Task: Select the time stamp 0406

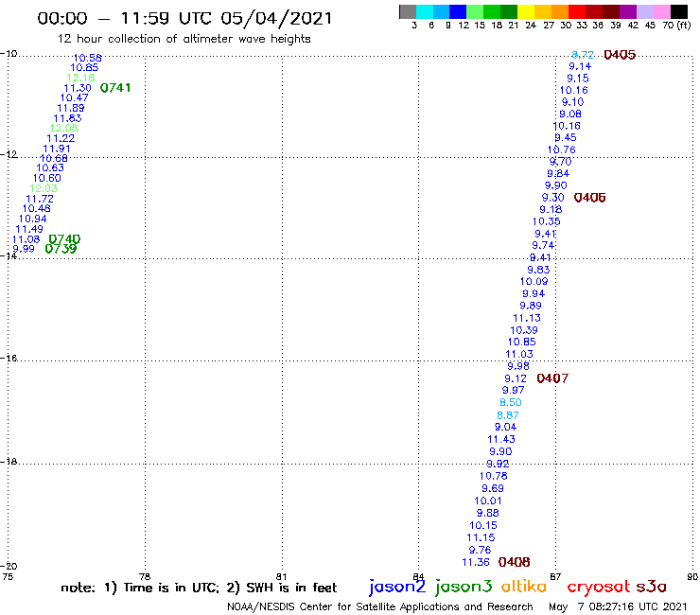Action: pyautogui.click(x=589, y=198)
